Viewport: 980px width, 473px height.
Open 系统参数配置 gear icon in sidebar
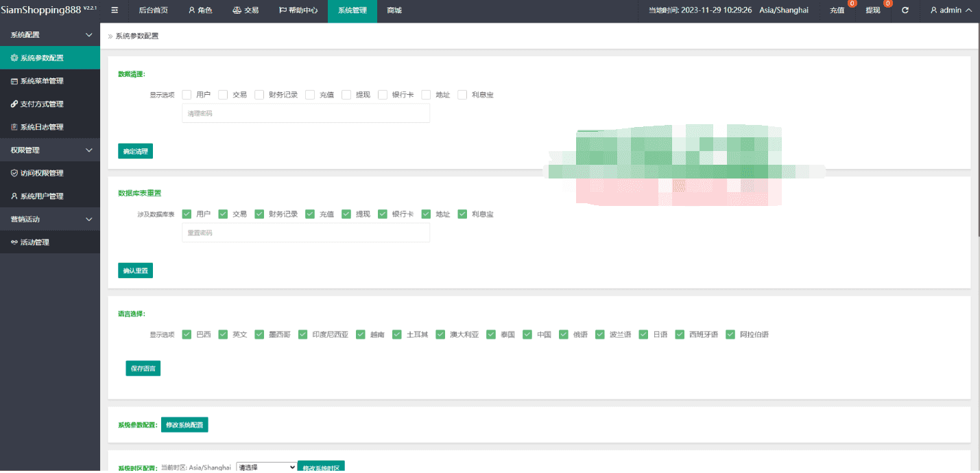tap(14, 58)
